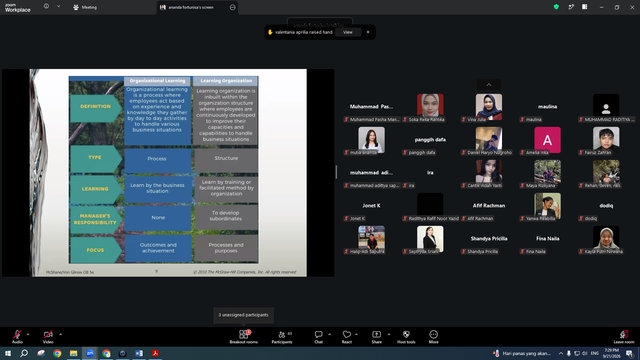Click the 'panggih dafa' name tile
This screenshot has height=360, width=640.
[x=430, y=140]
